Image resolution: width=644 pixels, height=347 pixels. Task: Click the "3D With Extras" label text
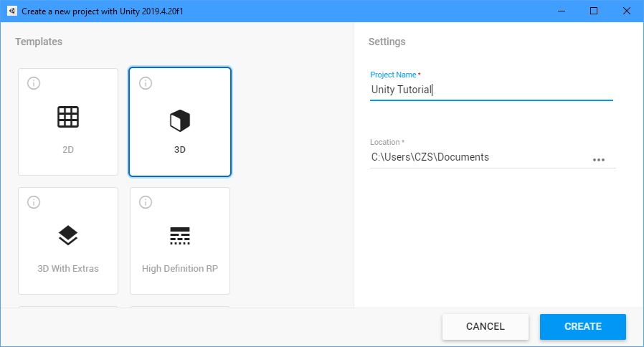pyautogui.click(x=68, y=269)
